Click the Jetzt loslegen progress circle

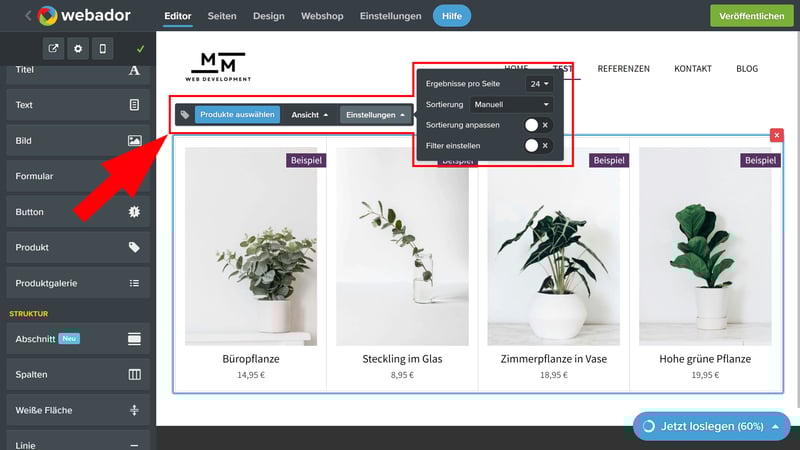[648, 427]
